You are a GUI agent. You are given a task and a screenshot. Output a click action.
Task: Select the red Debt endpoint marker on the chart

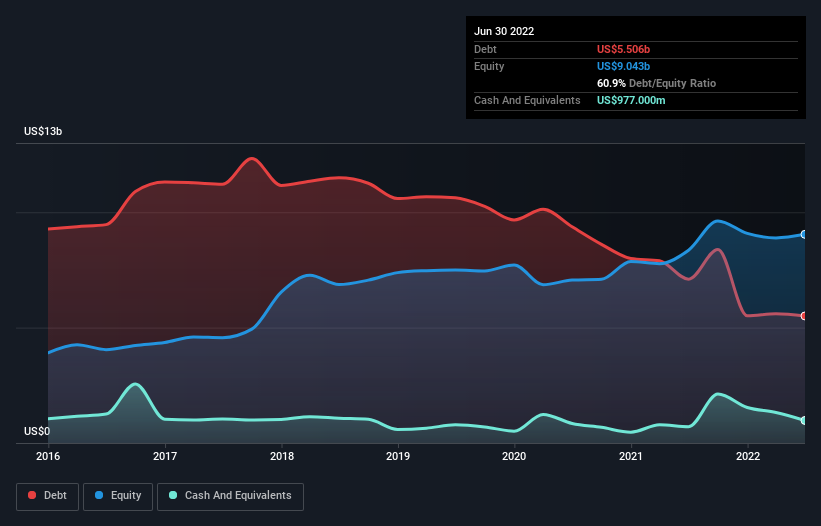click(x=804, y=316)
